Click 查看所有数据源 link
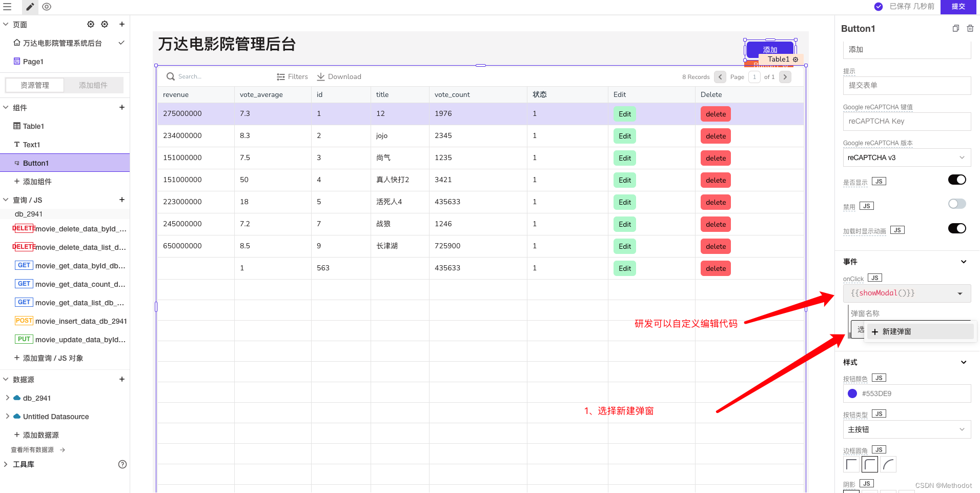The width and height of the screenshot is (980, 493). click(x=38, y=450)
